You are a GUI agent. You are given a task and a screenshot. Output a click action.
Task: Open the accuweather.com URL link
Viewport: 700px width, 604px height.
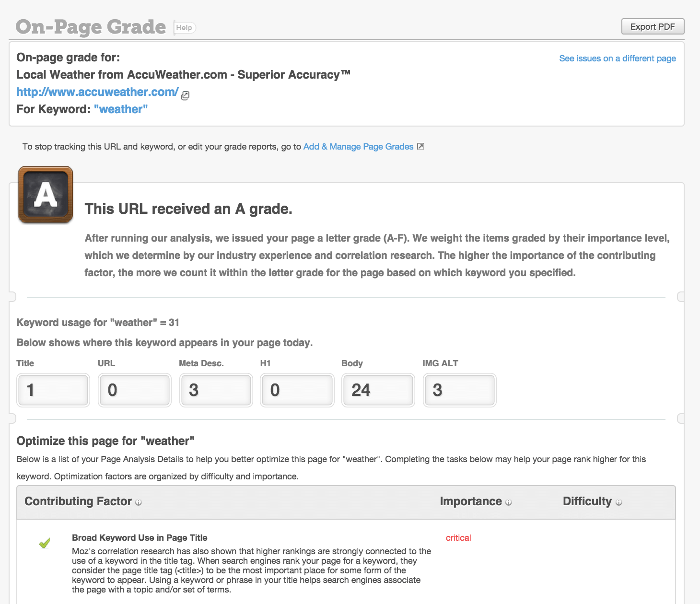tap(97, 92)
